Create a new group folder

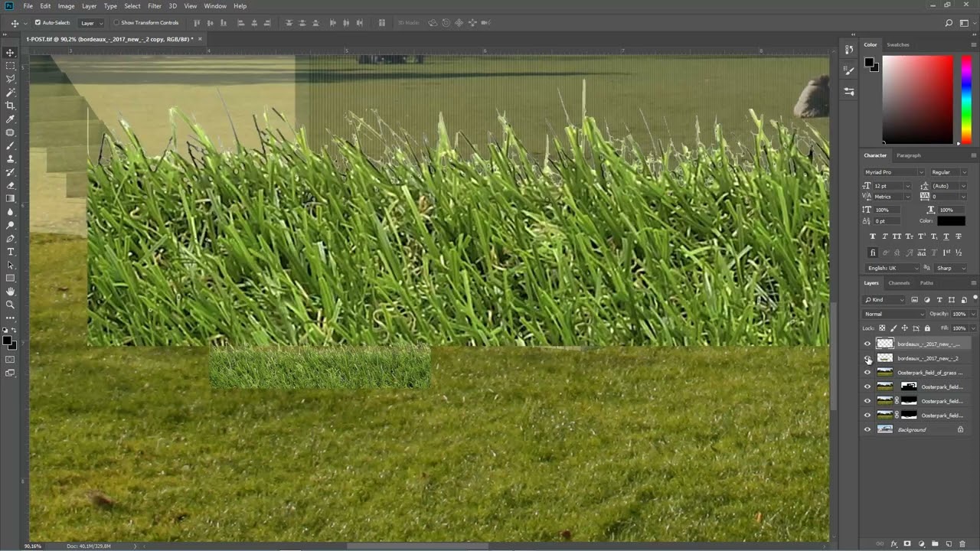click(935, 544)
